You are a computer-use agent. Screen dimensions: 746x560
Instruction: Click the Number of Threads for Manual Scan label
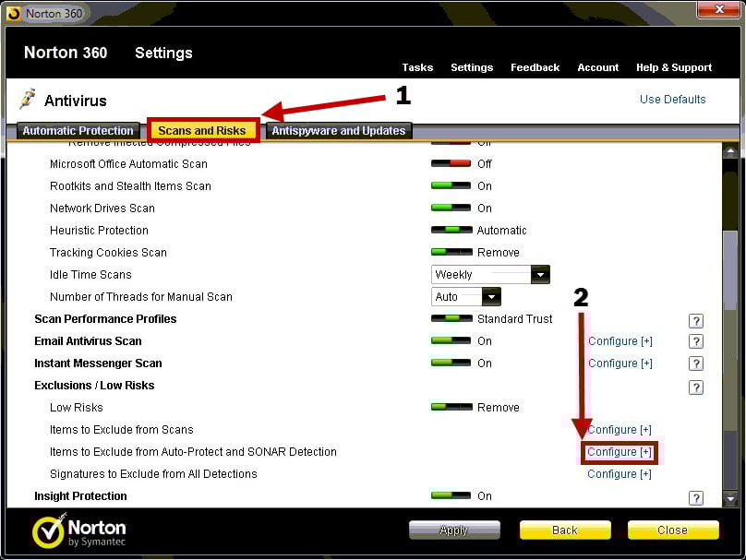[x=141, y=297]
